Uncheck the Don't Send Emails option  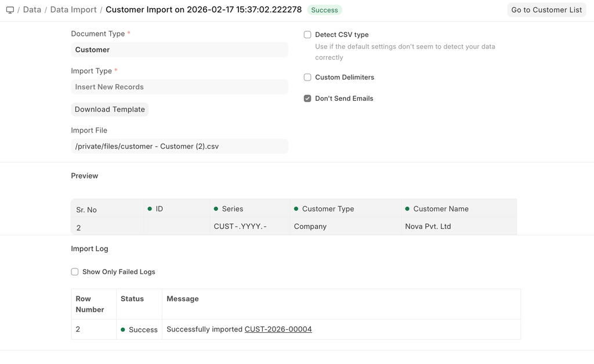pyautogui.click(x=307, y=99)
